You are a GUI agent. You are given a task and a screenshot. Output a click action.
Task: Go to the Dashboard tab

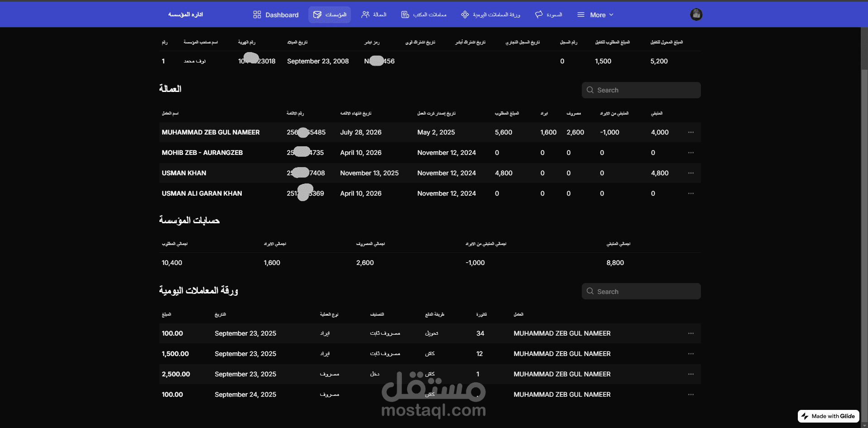(276, 15)
